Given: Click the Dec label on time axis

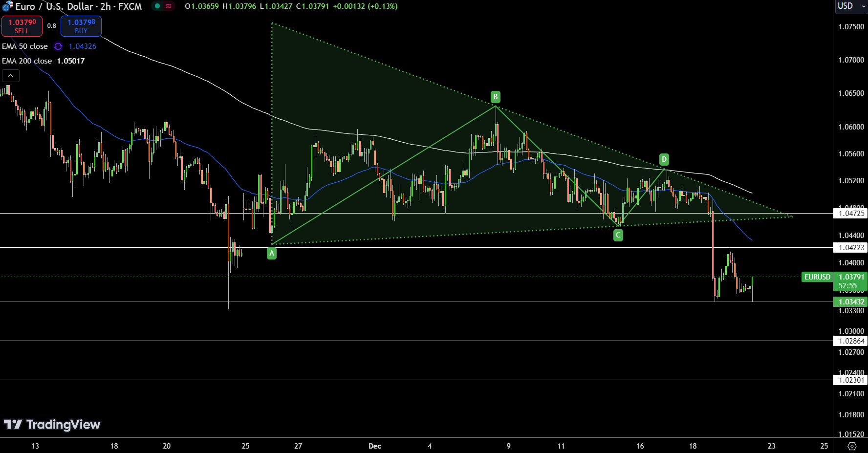Looking at the screenshot, I should tap(375, 446).
